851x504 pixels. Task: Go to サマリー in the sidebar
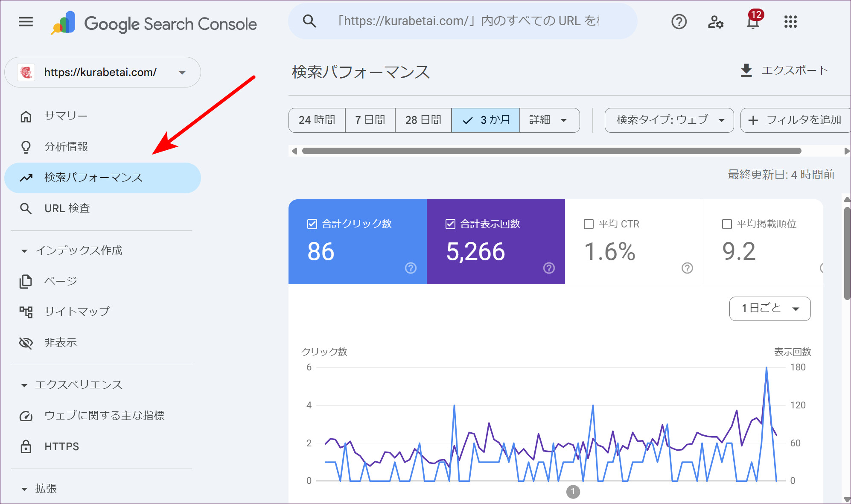pos(102,116)
